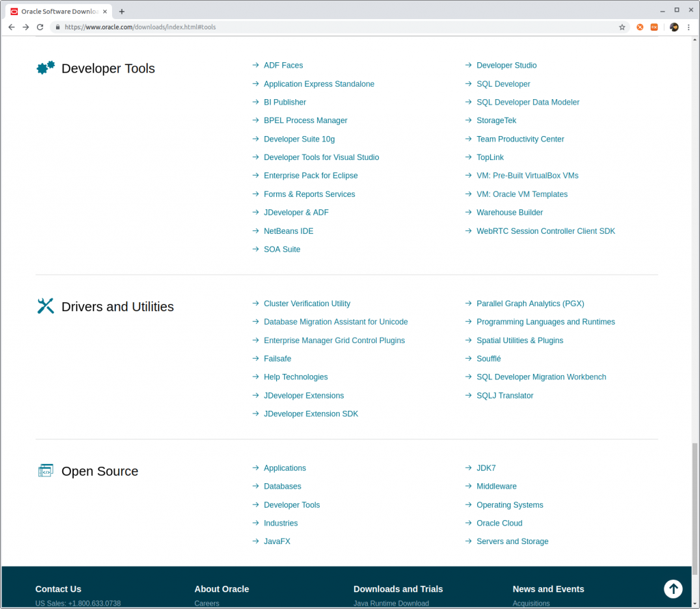Click the padlock site info icon
700x609 pixels.
coord(57,27)
